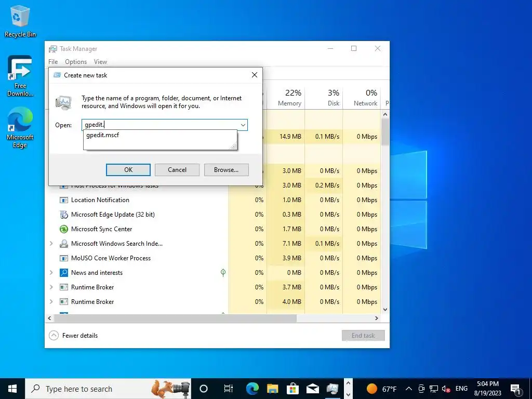Image resolution: width=532 pixels, height=399 pixels.
Task: Select Microsoft Edge Update (32 bit) row
Action: (212, 215)
